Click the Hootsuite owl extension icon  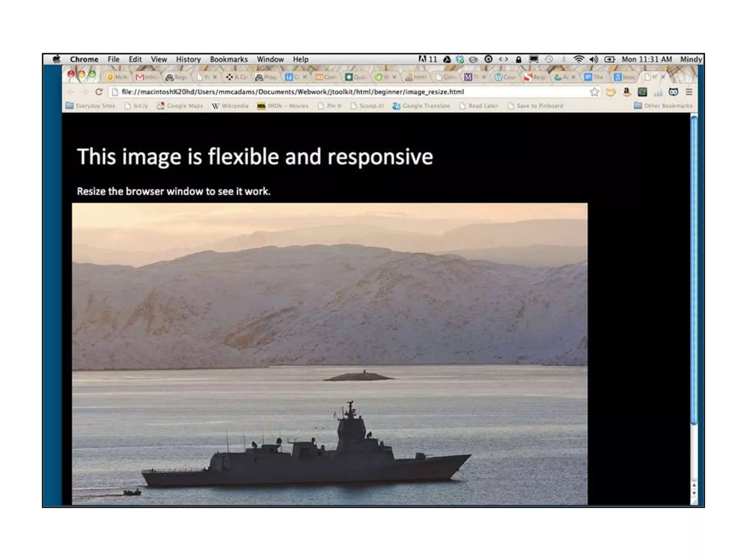(673, 92)
